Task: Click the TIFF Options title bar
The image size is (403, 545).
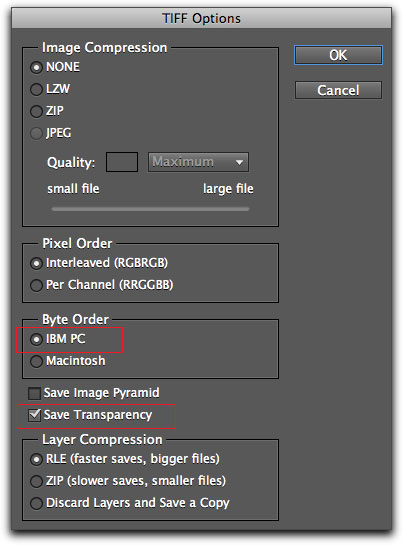Action: (201, 18)
